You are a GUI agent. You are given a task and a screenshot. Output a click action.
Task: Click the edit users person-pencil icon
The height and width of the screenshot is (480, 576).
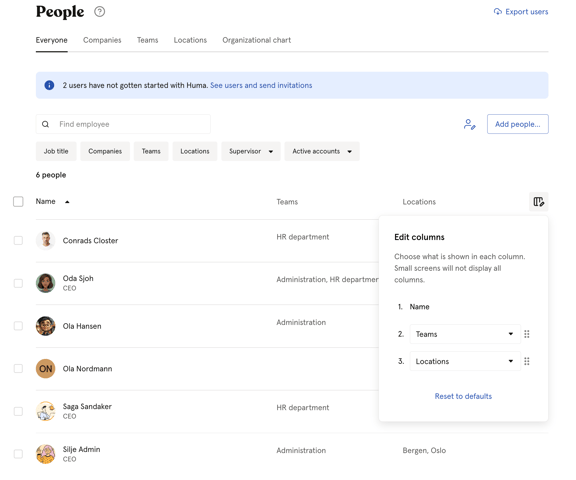click(x=469, y=124)
